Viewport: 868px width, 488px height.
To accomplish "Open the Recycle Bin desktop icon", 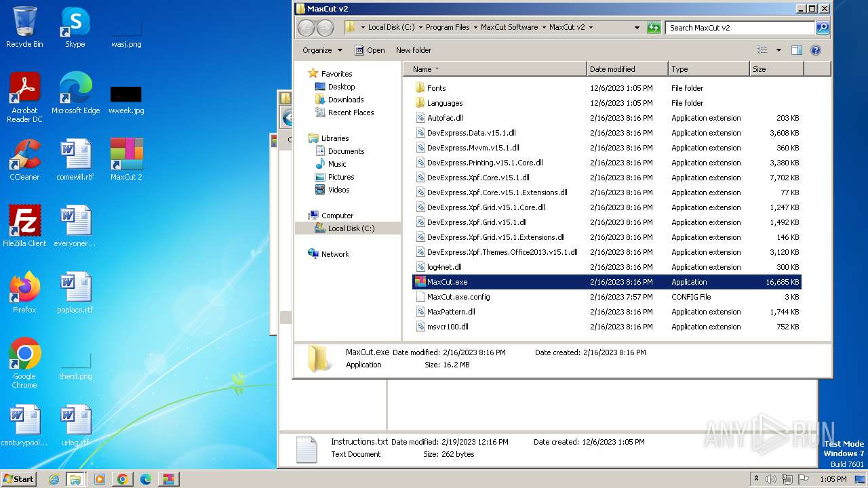I will click(24, 27).
